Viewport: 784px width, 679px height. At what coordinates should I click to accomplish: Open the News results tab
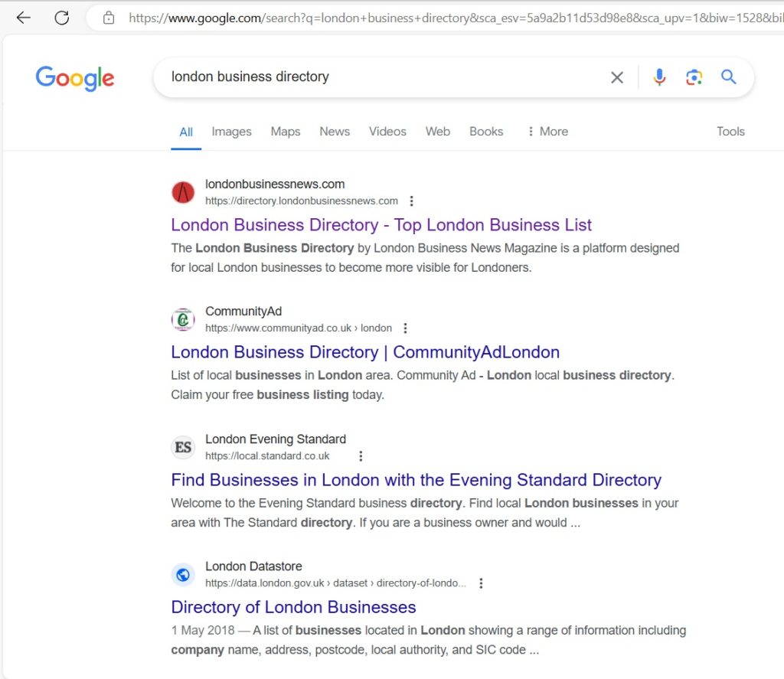[335, 132]
